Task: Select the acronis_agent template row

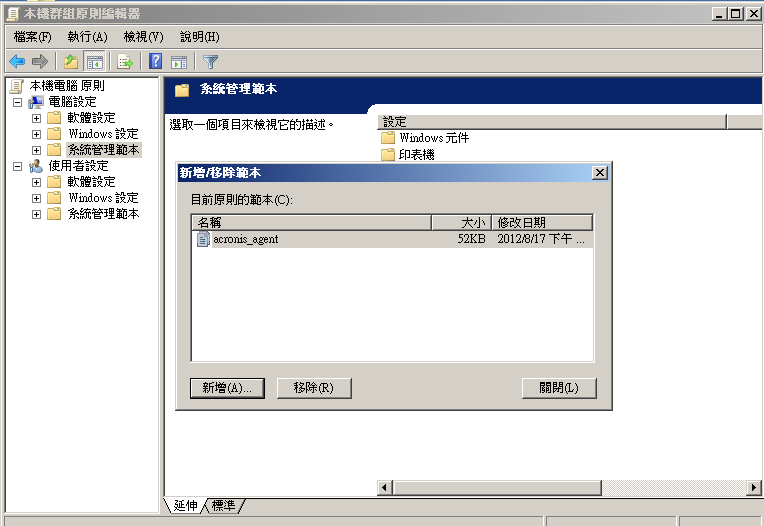Action: coord(393,239)
